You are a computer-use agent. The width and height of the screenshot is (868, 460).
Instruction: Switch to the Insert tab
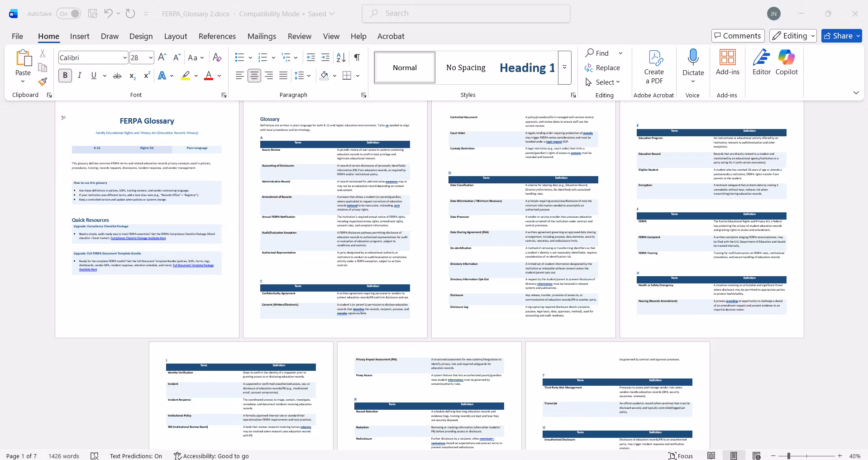tap(80, 36)
